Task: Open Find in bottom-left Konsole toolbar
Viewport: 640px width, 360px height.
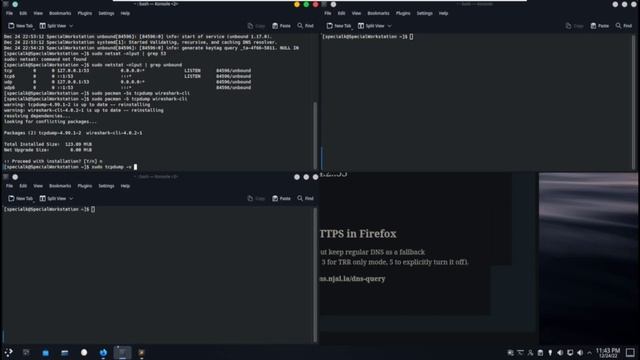Action: point(305,198)
